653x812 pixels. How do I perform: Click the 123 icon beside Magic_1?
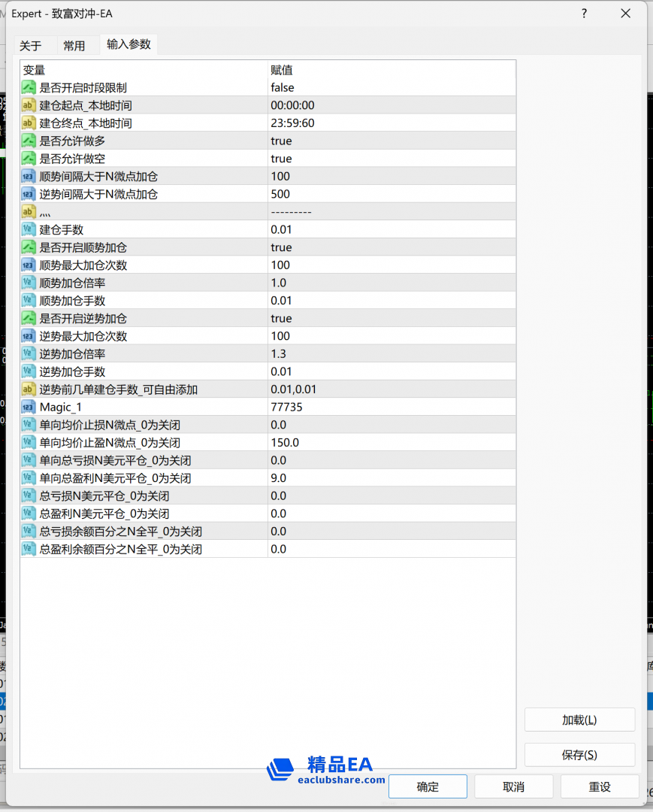tap(28, 407)
